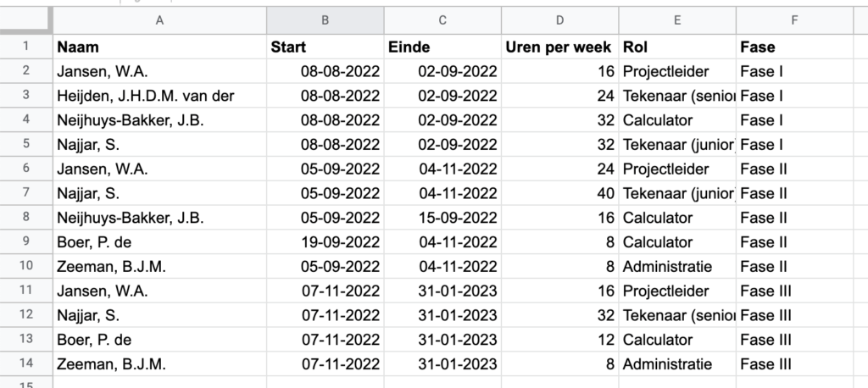Select the cell showing 40 hours
This screenshot has height=388, width=868.
point(559,193)
